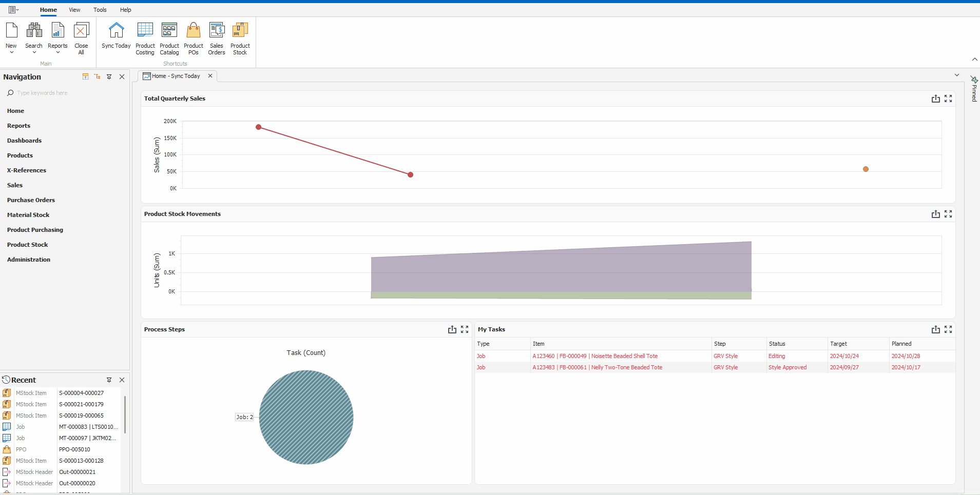Switch to the Tools ribbon tab
980x495 pixels.
pyautogui.click(x=100, y=10)
